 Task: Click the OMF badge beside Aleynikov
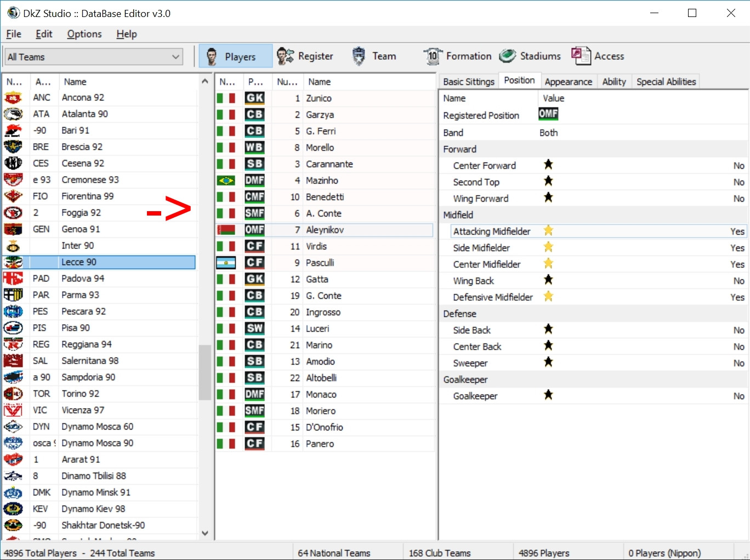254,230
